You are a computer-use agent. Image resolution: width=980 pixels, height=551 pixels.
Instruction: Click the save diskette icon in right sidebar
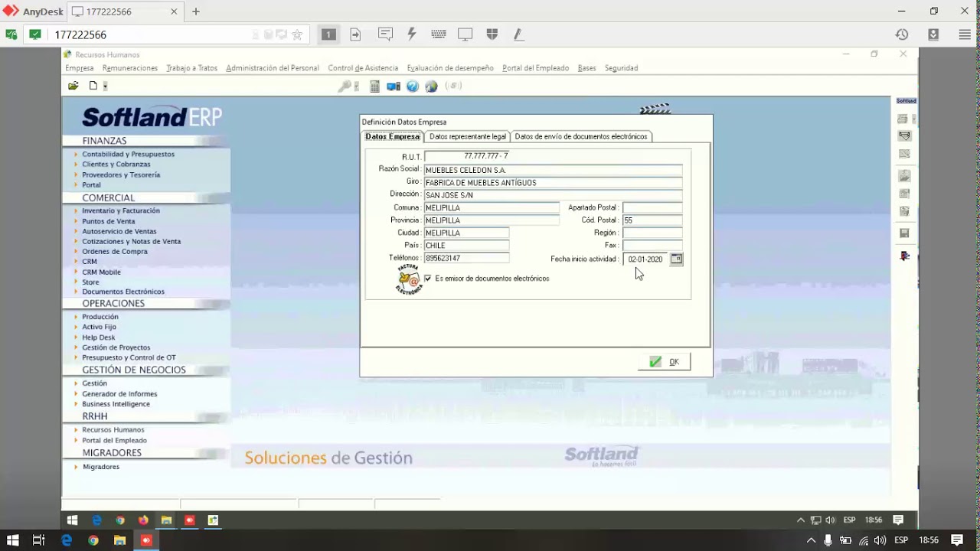[x=904, y=233]
